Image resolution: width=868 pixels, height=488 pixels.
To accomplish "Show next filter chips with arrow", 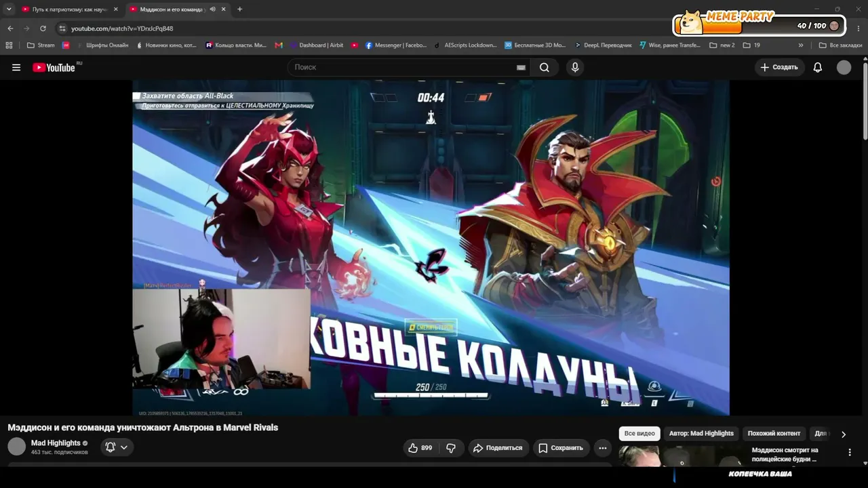I will point(844,434).
